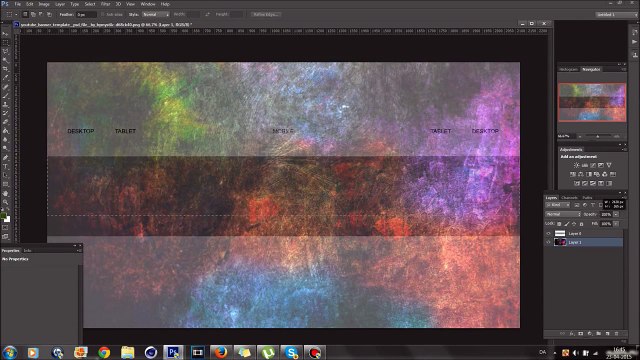Click the background color swatch
The image size is (640, 360).
(7, 220)
